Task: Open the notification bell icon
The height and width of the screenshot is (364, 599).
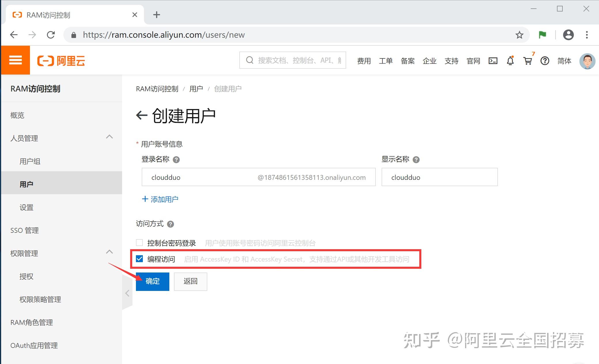Action: (510, 60)
